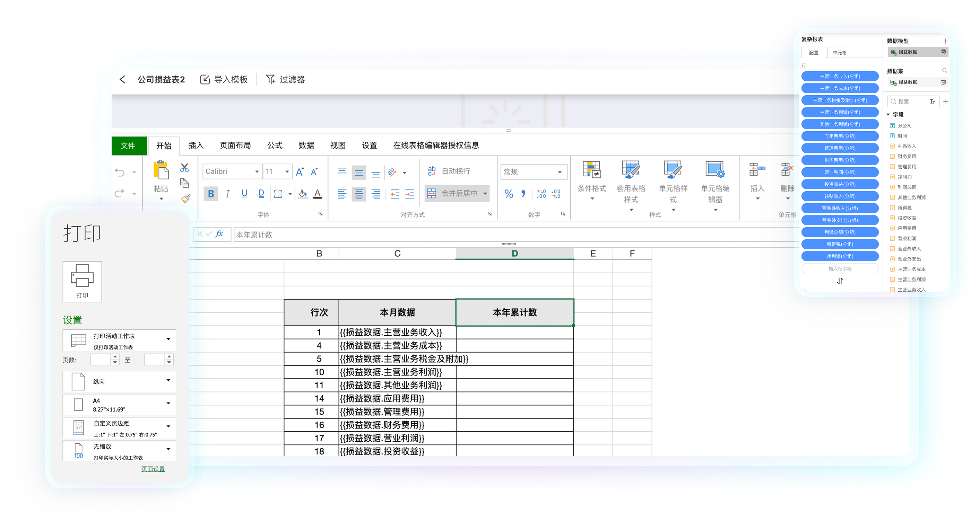Screen dimensions: 980x530
Task: Toggle Bold formatting
Action: coord(211,194)
